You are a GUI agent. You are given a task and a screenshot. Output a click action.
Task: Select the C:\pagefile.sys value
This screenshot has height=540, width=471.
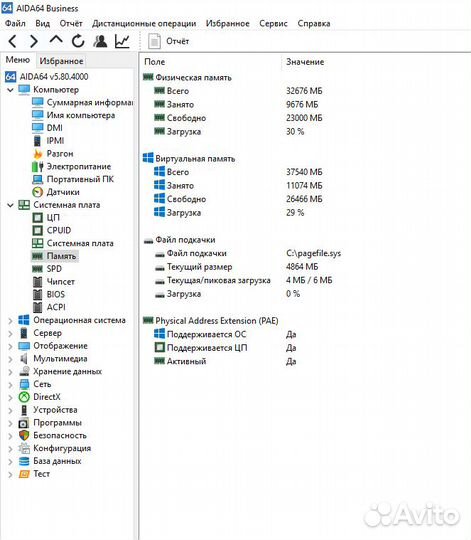click(313, 253)
